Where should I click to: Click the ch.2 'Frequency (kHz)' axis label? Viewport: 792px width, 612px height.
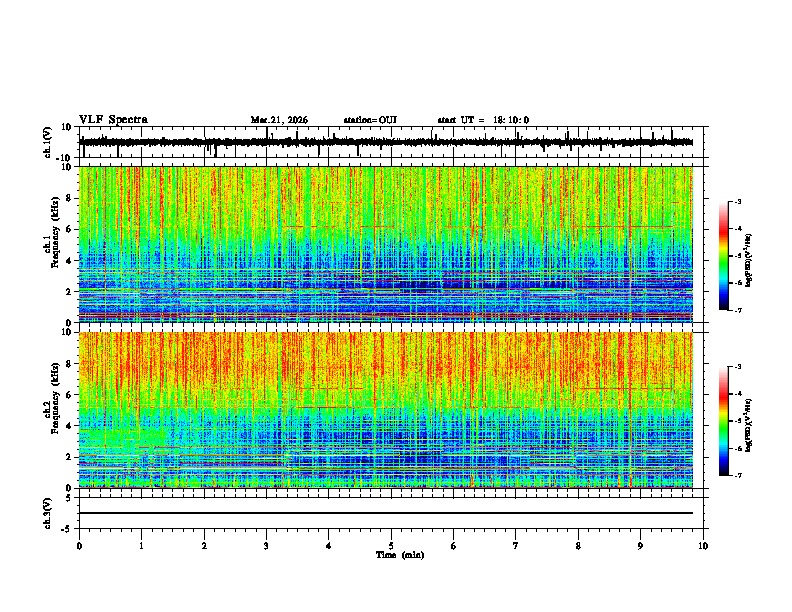click(55, 398)
